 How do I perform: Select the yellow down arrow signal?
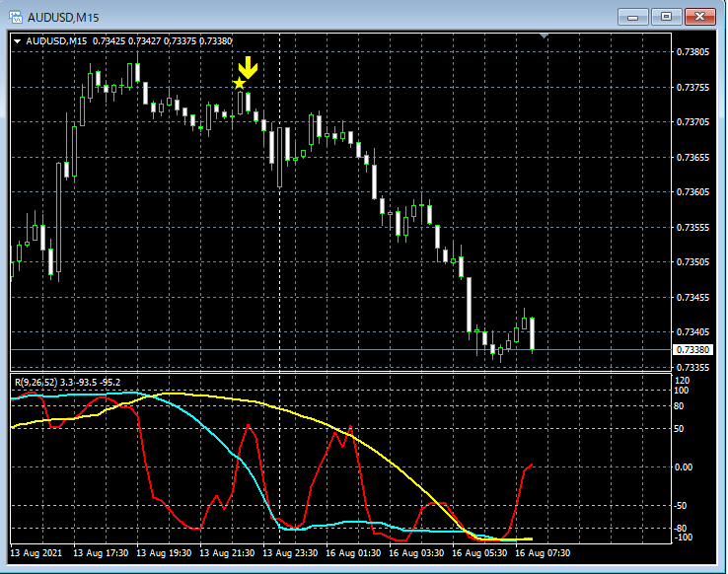click(249, 68)
